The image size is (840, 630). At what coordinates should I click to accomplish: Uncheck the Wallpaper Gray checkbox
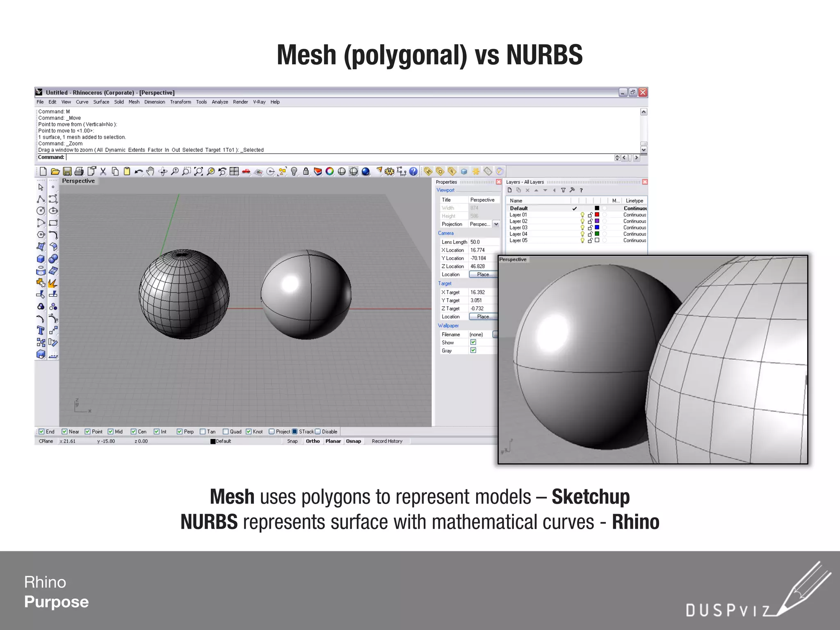[x=473, y=350]
